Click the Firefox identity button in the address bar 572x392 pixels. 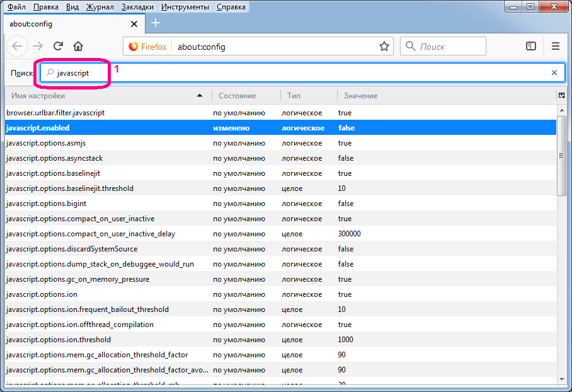pyautogui.click(x=148, y=46)
